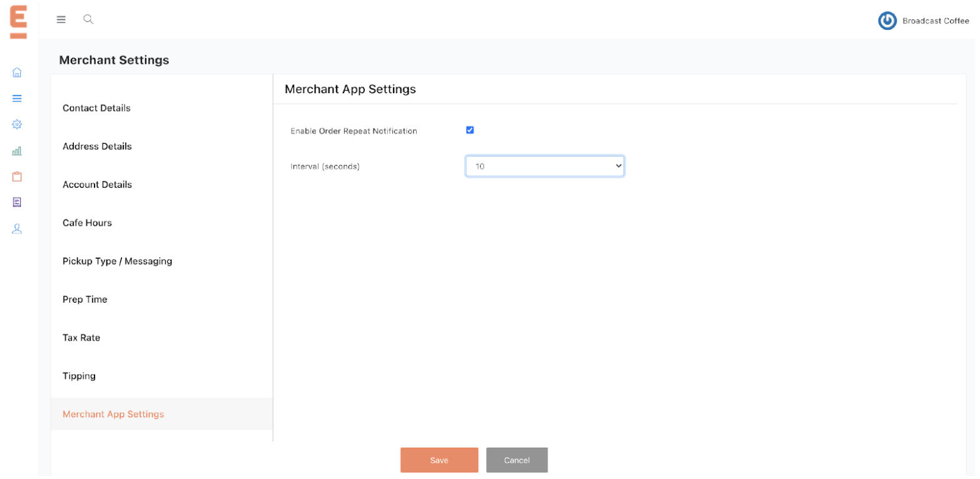This screenshot has width=980, height=479.
Task: Cancel changes with the Cancel button
Action: [x=517, y=460]
